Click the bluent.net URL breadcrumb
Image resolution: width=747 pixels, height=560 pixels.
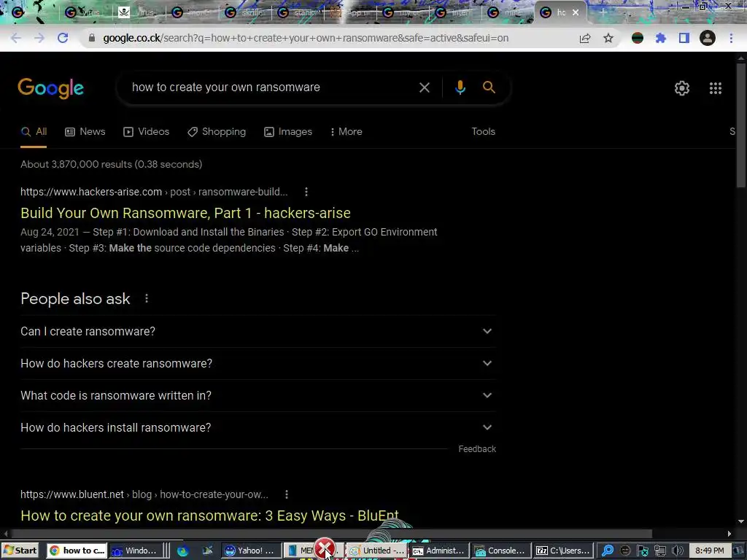coord(144,495)
